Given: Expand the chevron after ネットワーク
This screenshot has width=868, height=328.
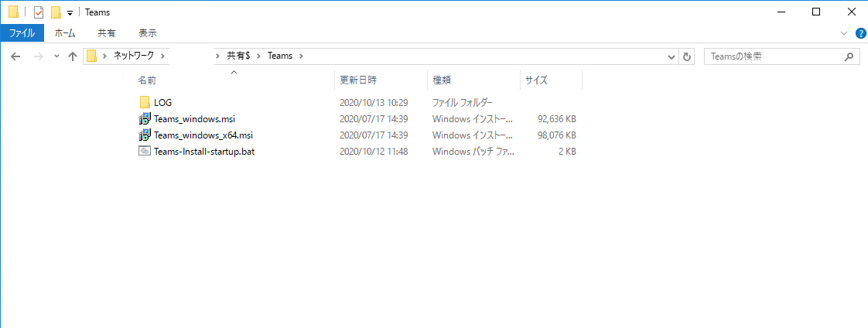Looking at the screenshot, I should [x=162, y=56].
